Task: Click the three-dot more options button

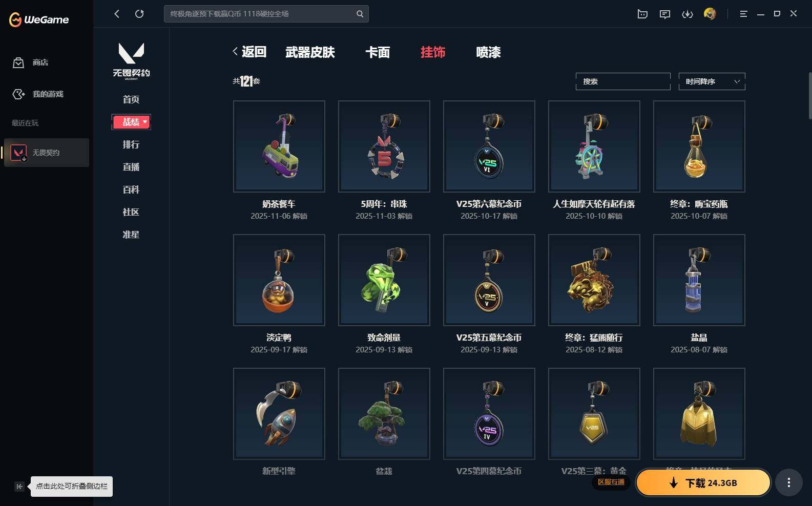Action: 789,482
